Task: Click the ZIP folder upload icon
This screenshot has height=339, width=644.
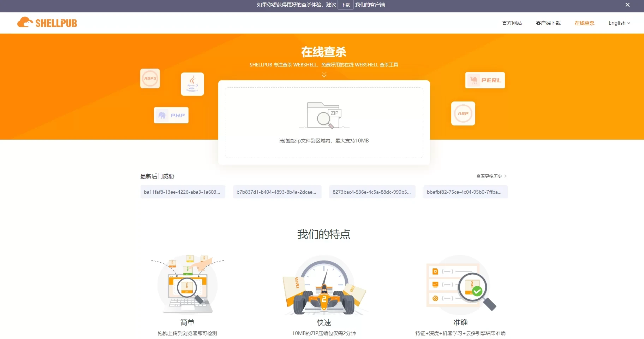Action: click(324, 115)
